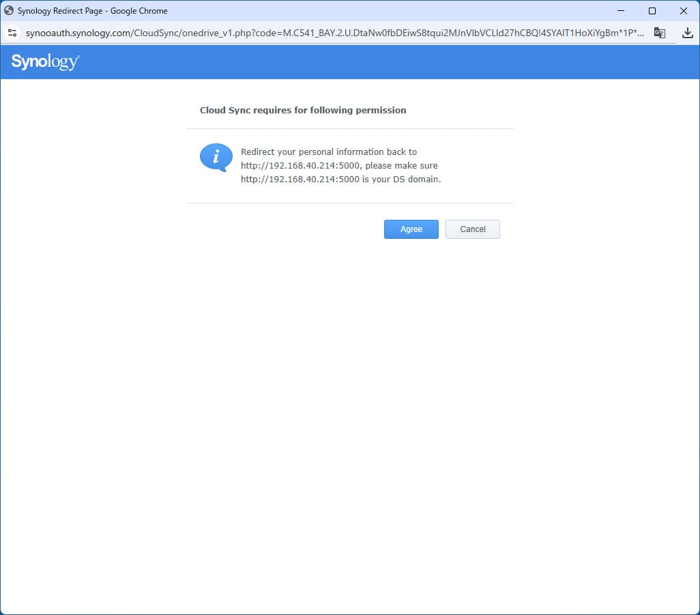
Task: Click the 'Cloud Sync requires' permission heading
Action: pos(302,110)
